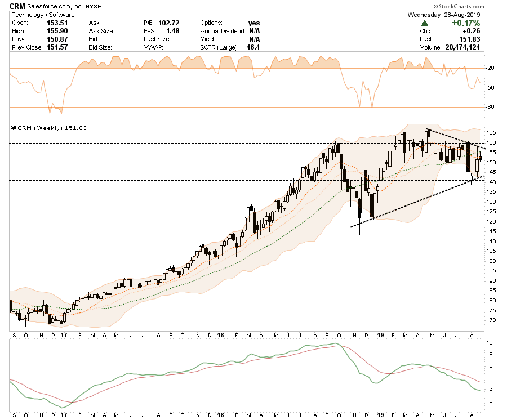Click the Ask label
Viewport: 507px width, 420px height.
[x=95, y=23]
